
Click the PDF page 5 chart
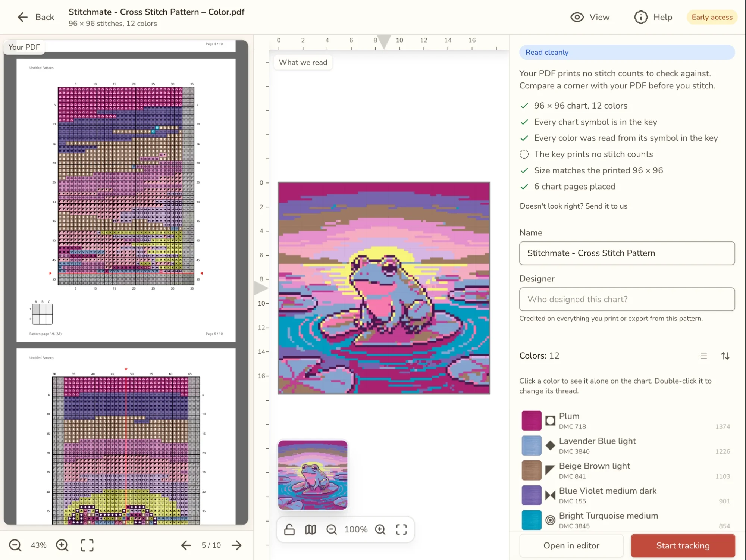[126, 185]
